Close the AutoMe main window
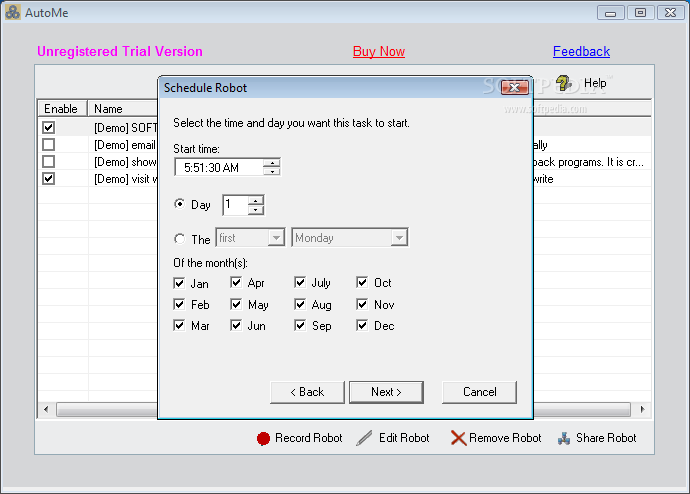Viewport: 690px width, 494px height. [670, 13]
